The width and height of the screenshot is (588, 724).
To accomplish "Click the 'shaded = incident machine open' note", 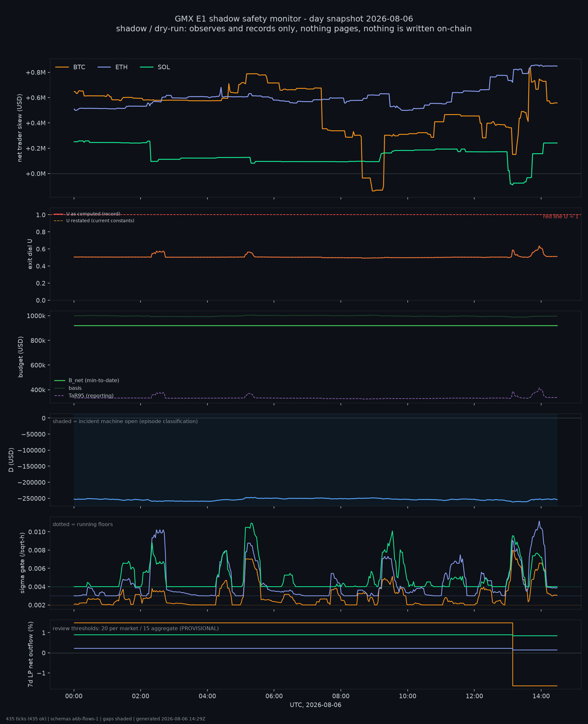I will click(125, 421).
